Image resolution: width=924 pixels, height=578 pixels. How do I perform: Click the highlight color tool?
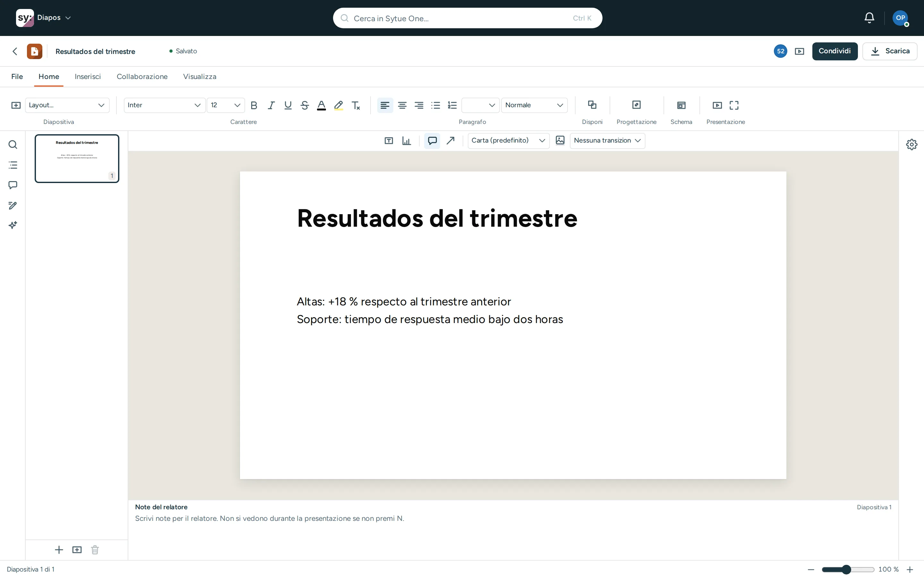click(x=338, y=105)
